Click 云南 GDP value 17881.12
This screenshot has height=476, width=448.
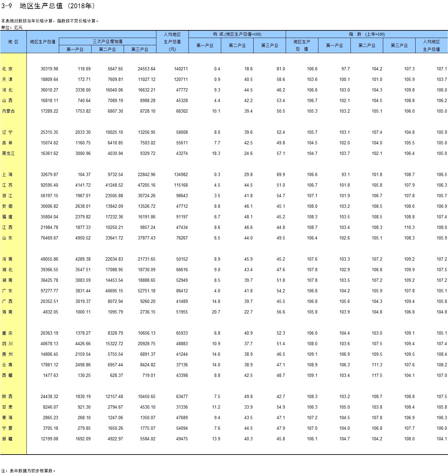tap(49, 365)
